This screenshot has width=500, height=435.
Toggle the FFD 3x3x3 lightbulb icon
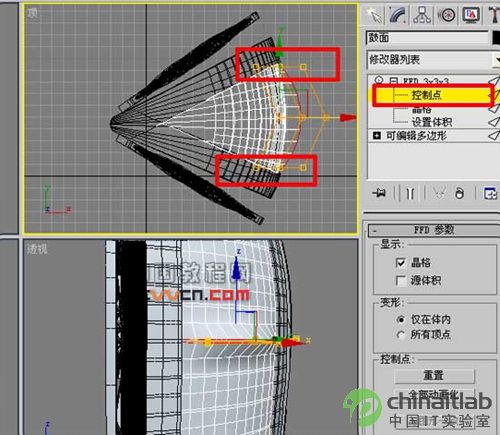(x=378, y=80)
